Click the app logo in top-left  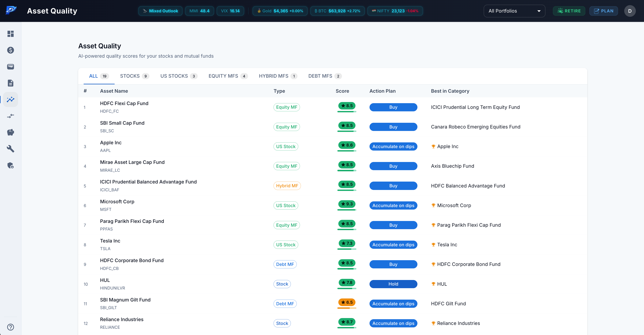coord(11,10)
